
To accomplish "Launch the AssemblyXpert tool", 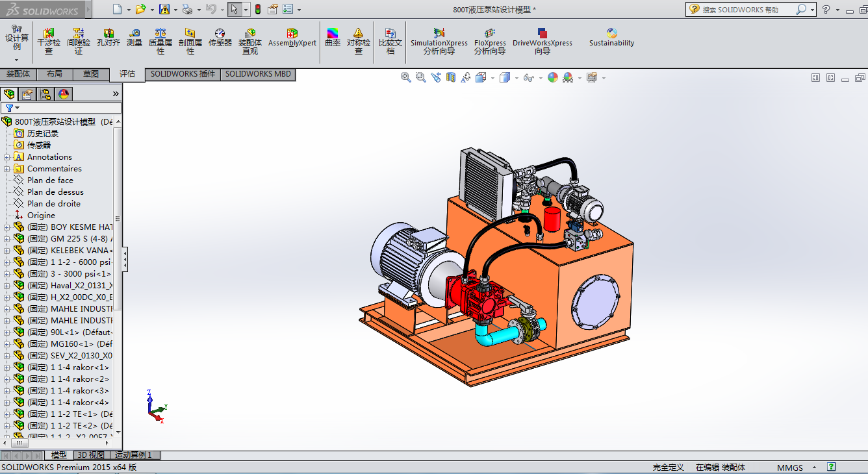I will pos(292,38).
